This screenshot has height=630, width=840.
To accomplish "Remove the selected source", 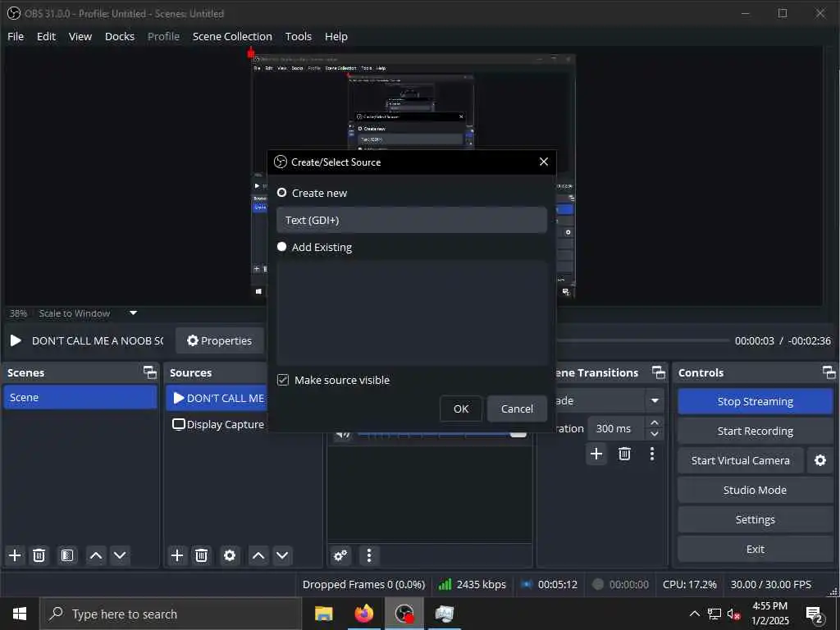I will pos(202,555).
